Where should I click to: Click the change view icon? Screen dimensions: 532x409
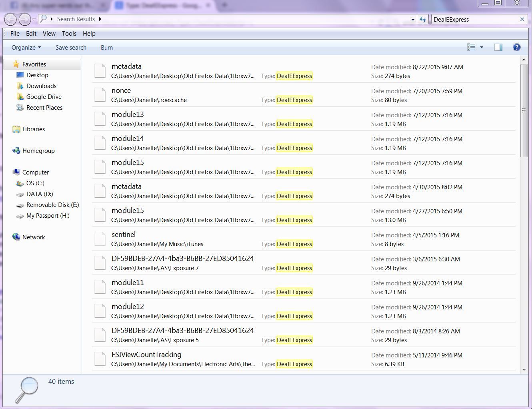point(471,47)
